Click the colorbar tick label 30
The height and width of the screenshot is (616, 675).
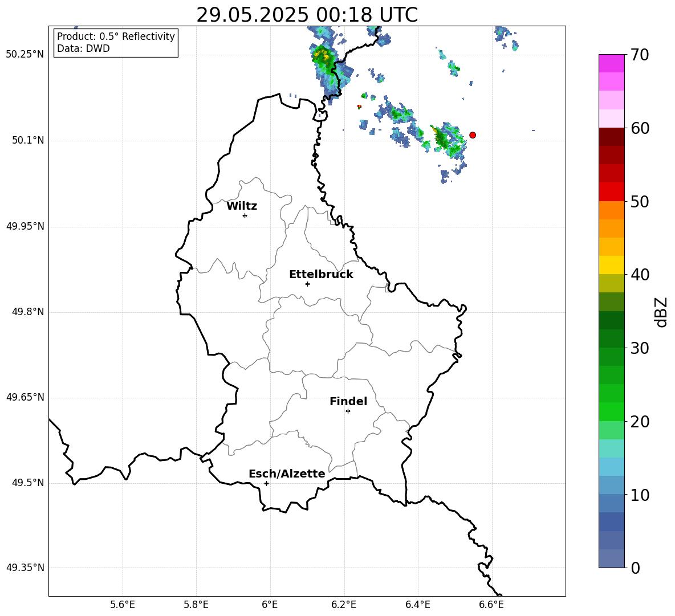[640, 348]
